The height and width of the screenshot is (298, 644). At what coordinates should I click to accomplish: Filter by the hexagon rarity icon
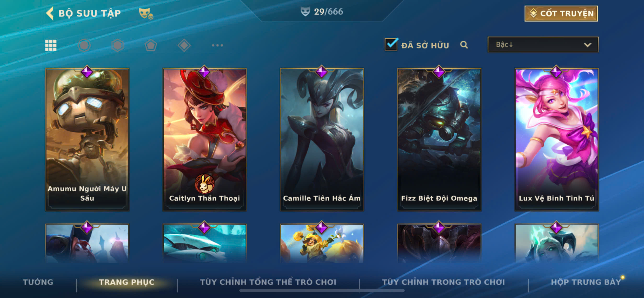point(117,45)
